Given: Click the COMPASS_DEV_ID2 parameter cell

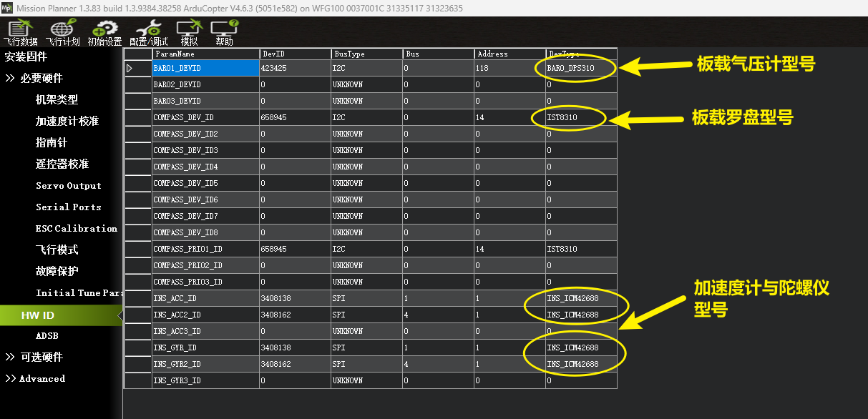Looking at the screenshot, I should click(205, 134).
